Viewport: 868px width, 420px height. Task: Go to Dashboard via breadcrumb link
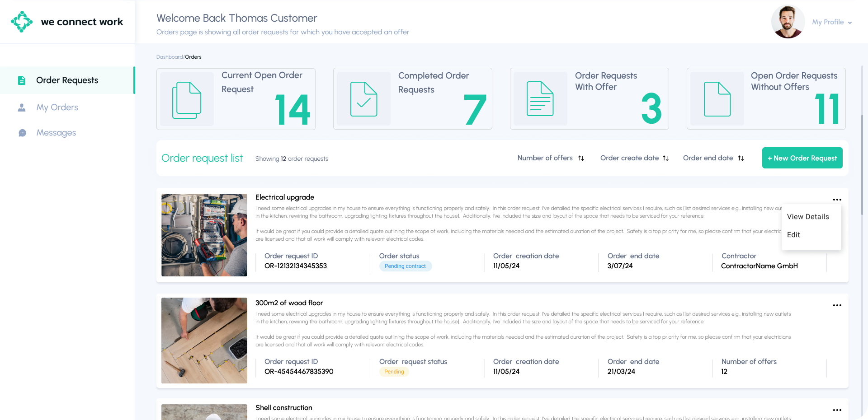click(170, 57)
